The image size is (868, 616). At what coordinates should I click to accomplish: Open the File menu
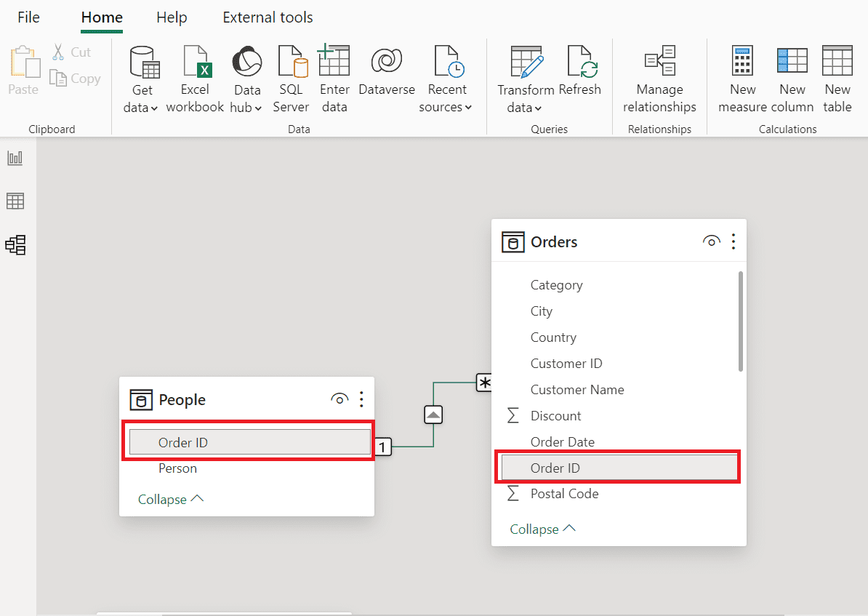(28, 17)
